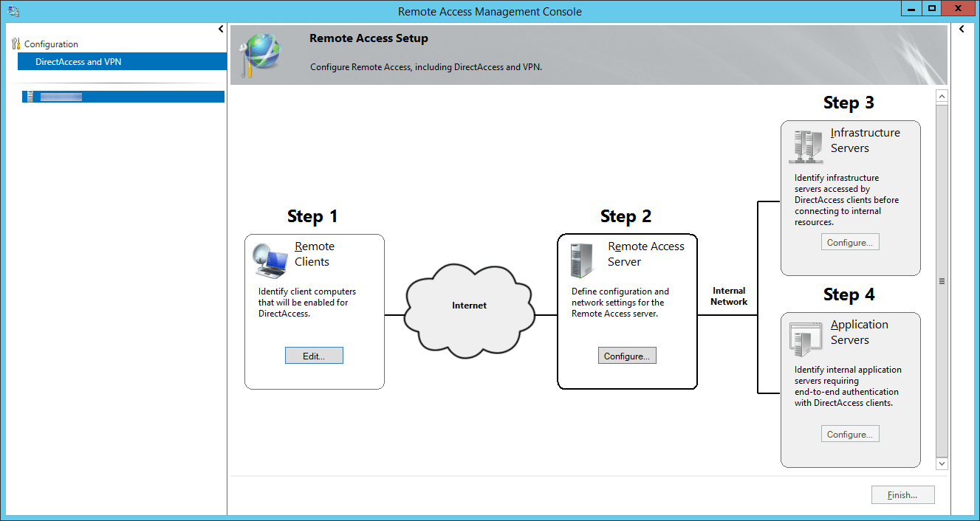Viewport: 980px width, 521px height.
Task: Click the scrollbar down arrow
Action: pyautogui.click(x=942, y=463)
